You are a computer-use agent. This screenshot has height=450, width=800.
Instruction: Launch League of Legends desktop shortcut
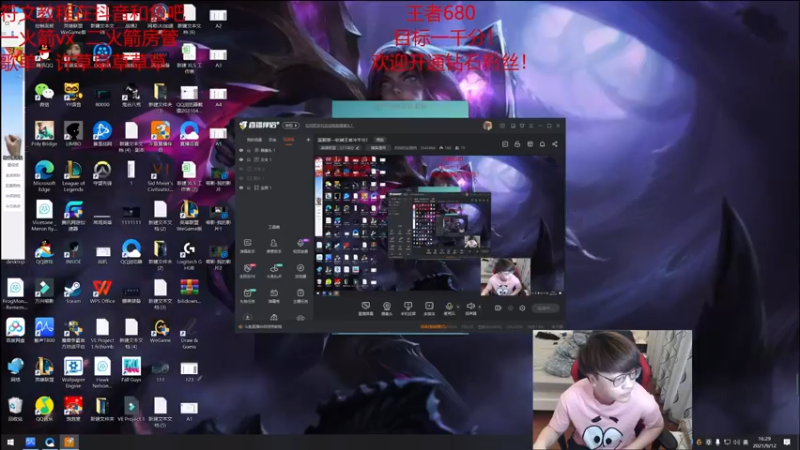(x=73, y=177)
